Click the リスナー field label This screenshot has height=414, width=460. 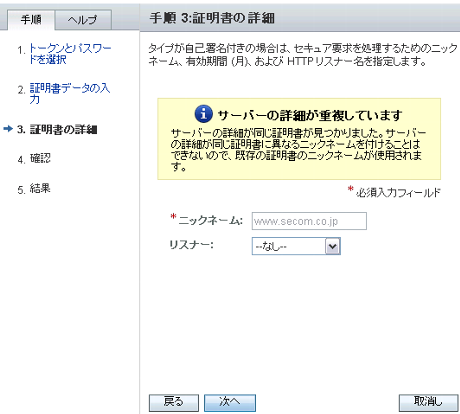[191, 245]
